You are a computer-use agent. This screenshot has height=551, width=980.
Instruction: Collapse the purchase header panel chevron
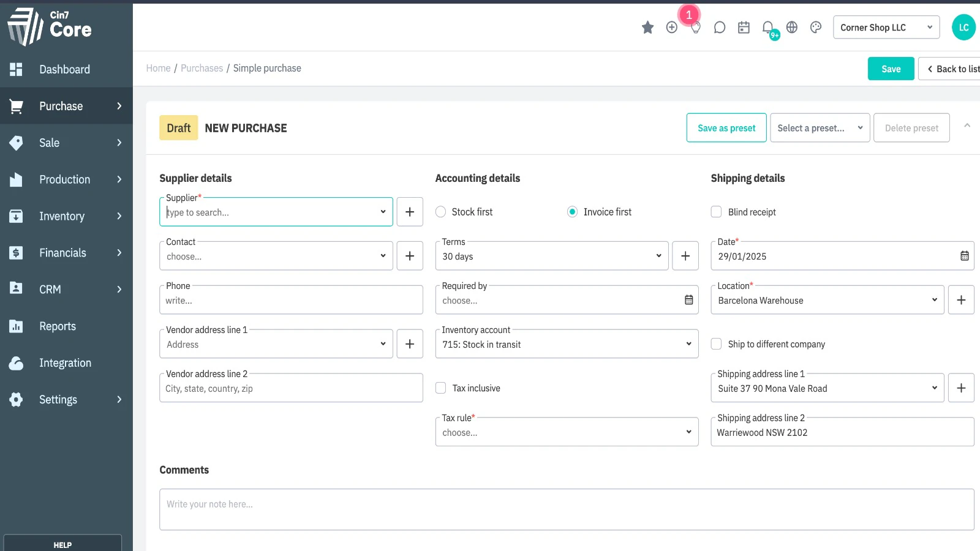click(967, 126)
